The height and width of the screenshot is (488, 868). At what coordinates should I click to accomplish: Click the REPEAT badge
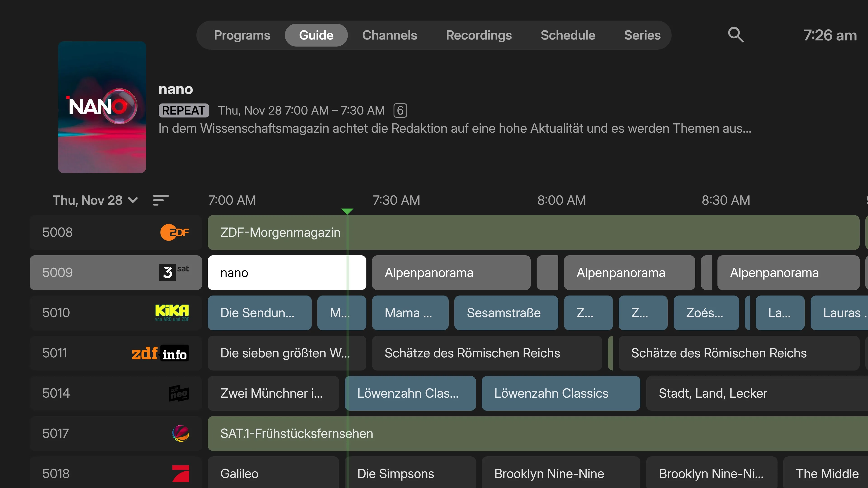coord(184,110)
